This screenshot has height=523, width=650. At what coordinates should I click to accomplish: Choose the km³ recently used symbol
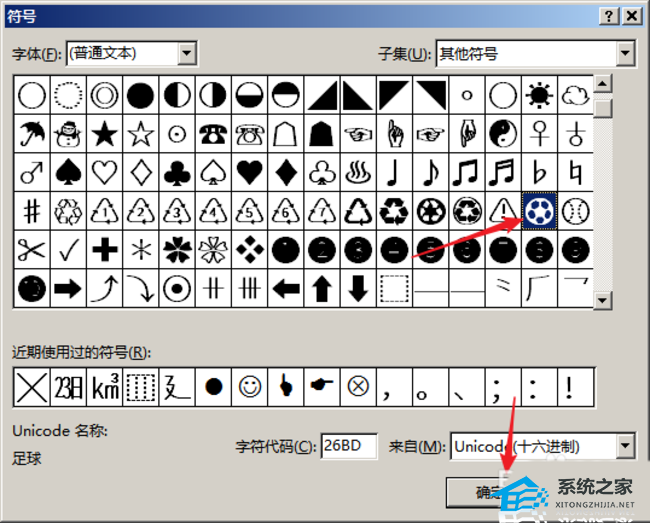click(105, 387)
